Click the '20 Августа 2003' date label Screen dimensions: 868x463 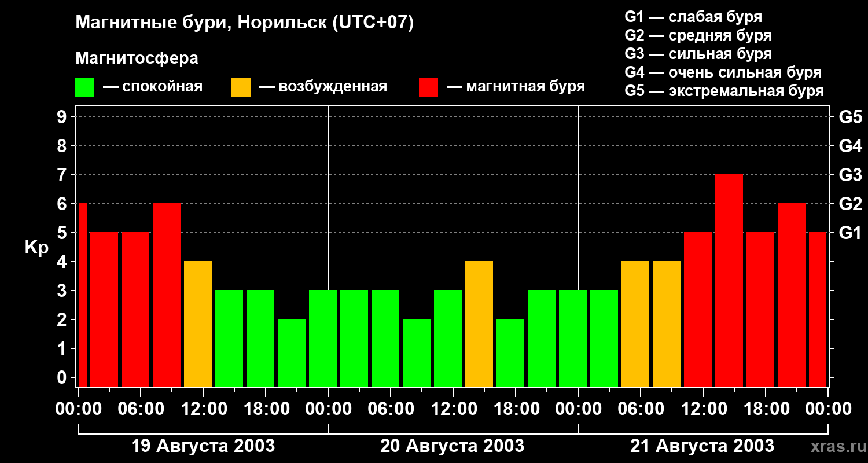(x=452, y=446)
